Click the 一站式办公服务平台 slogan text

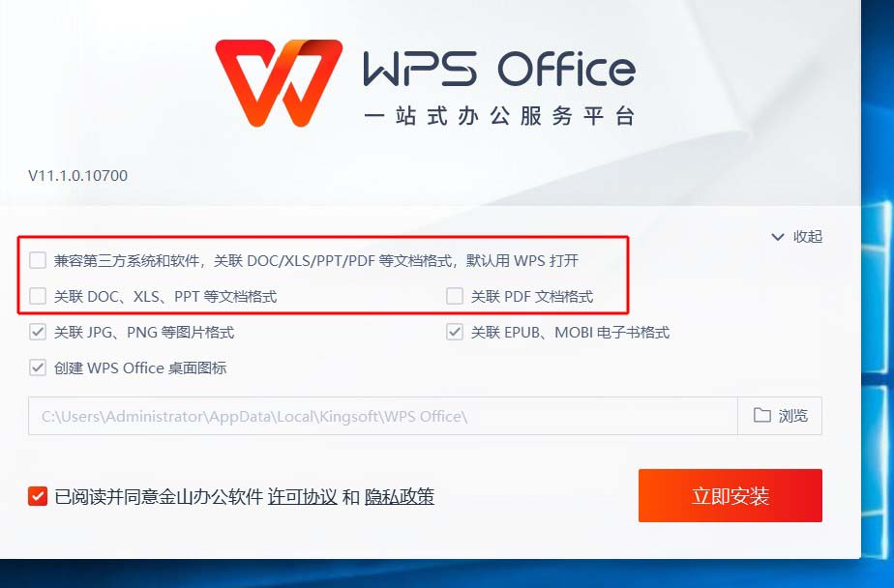click(499, 116)
